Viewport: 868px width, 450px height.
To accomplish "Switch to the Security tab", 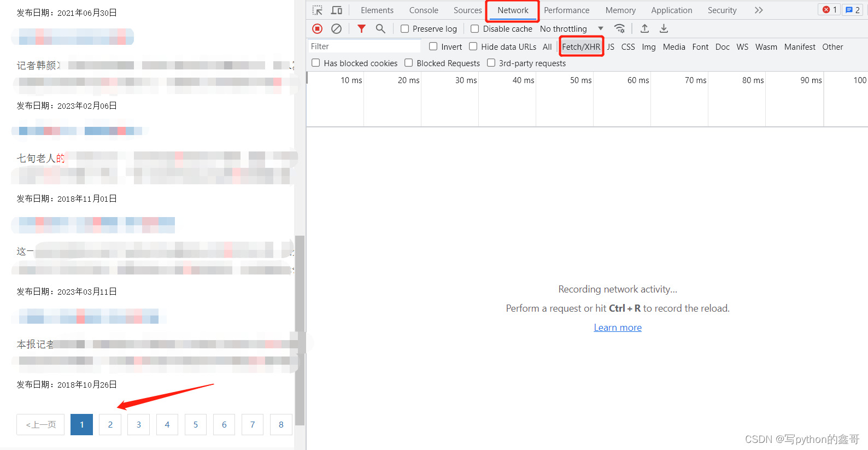I will (x=722, y=10).
